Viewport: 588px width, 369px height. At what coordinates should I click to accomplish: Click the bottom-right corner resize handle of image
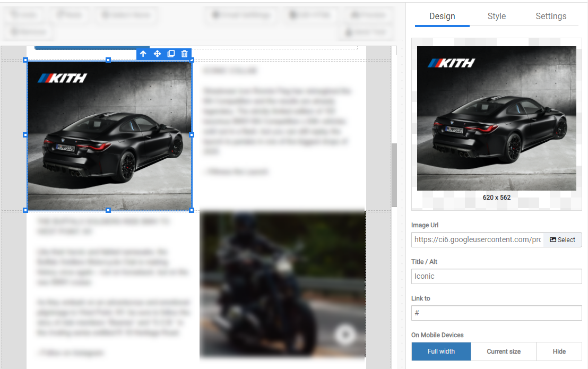click(192, 210)
